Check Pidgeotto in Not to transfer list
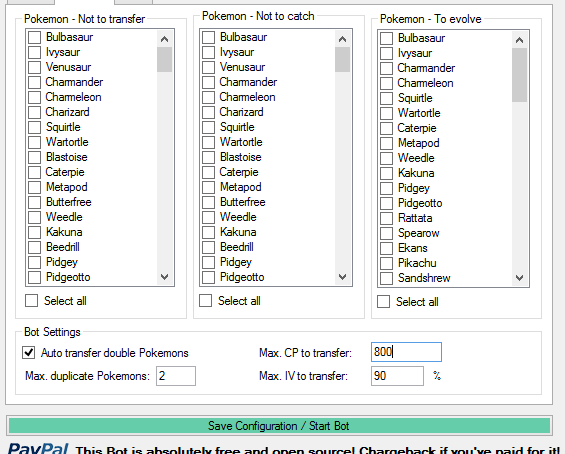 click(35, 277)
